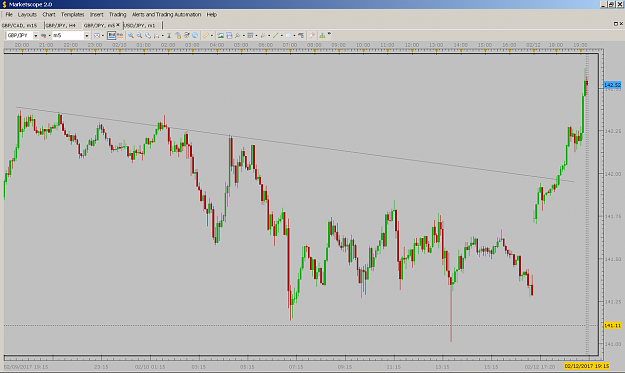Click the text label tool icon
This screenshot has width=625, height=373.
[301, 35]
